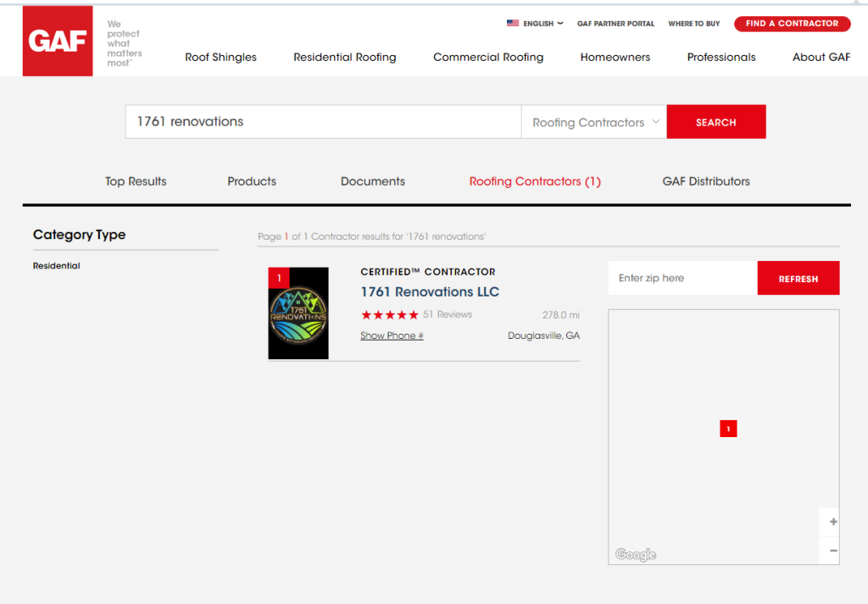The image size is (868, 604).
Task: Click the '278.0 mi' distance text
Action: (x=561, y=315)
